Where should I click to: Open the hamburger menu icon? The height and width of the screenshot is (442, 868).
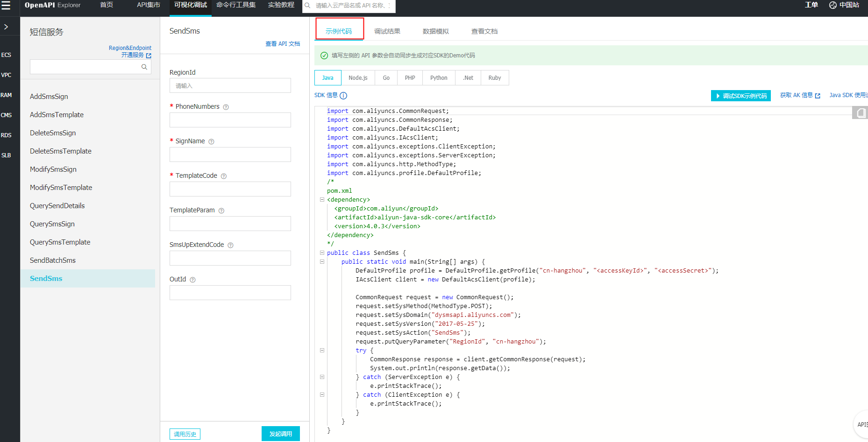pos(6,5)
